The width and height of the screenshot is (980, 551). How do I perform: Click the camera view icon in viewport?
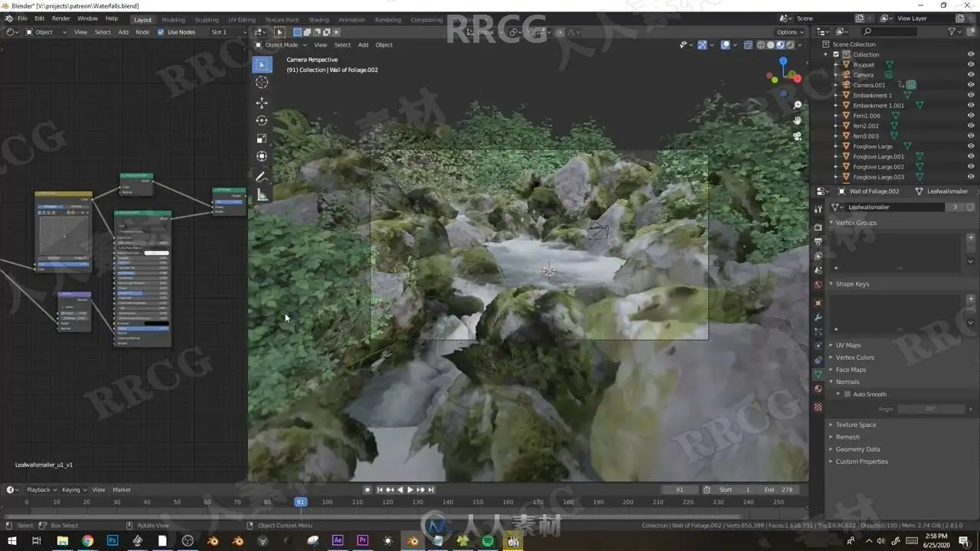(797, 136)
